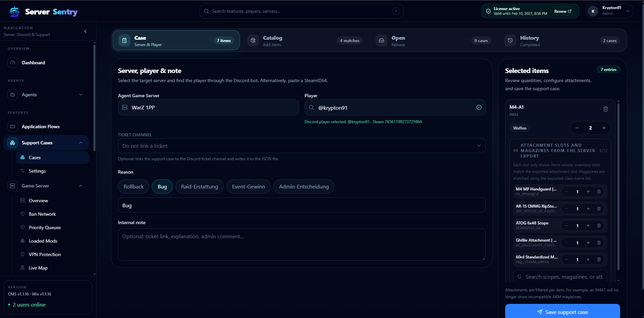Viewport: 644px width, 318px height.
Task: Open the Ticket Channel dropdown
Action: click(x=301, y=146)
